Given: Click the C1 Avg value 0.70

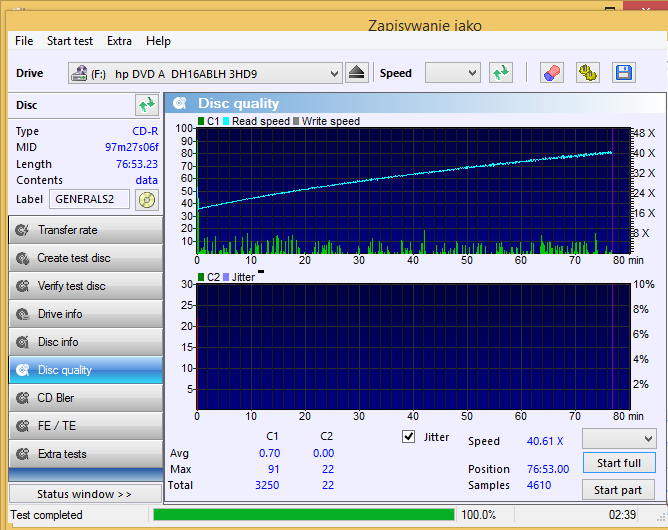Looking at the screenshot, I should (270, 453).
